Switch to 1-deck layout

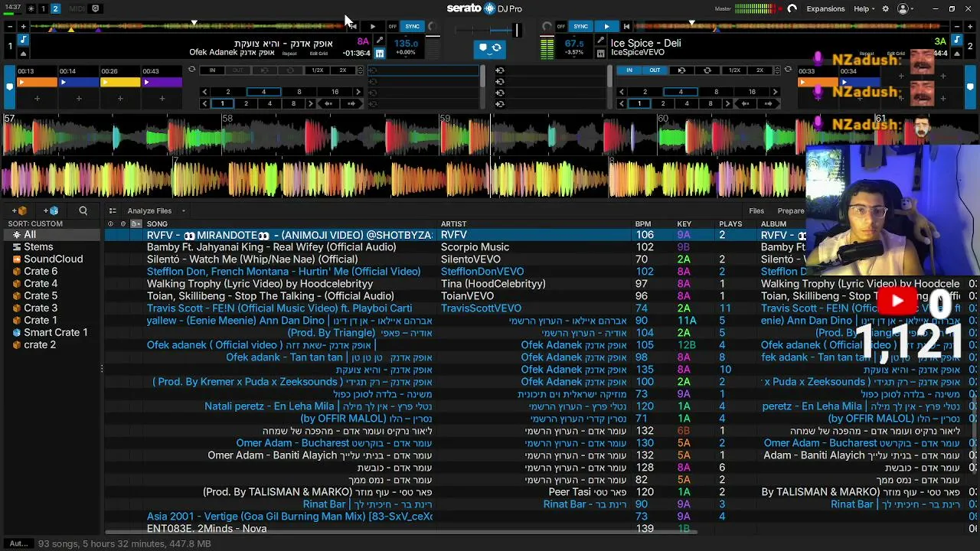pos(43,8)
